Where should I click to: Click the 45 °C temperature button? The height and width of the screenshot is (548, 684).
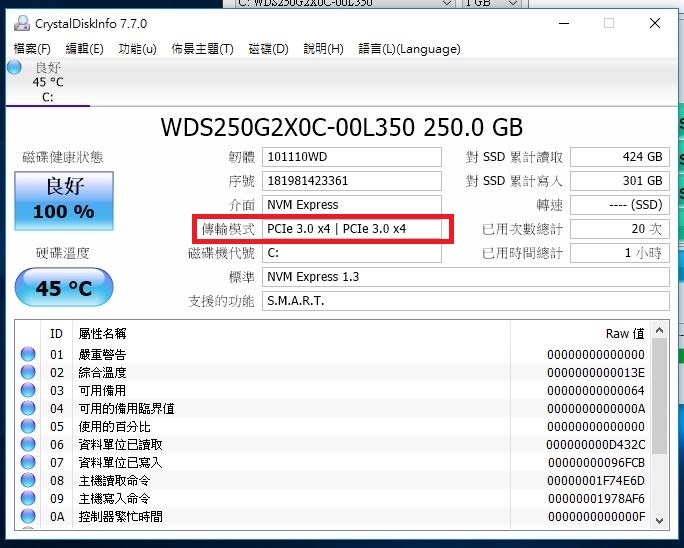(64, 287)
